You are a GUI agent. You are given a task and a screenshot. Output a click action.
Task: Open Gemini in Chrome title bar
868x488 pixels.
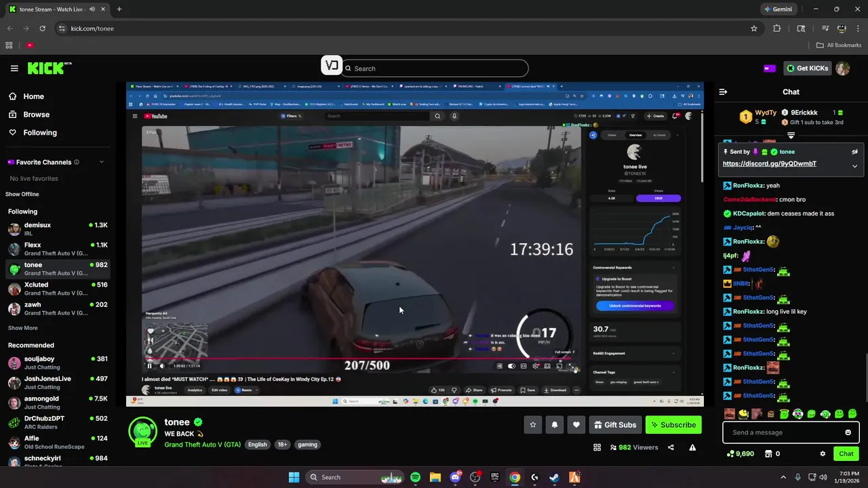[778, 9]
